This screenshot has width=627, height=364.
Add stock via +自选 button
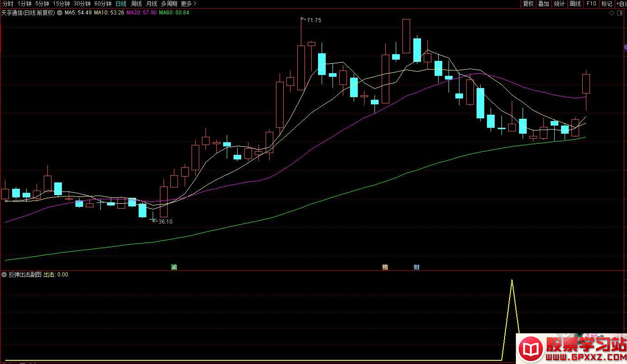(621, 4)
